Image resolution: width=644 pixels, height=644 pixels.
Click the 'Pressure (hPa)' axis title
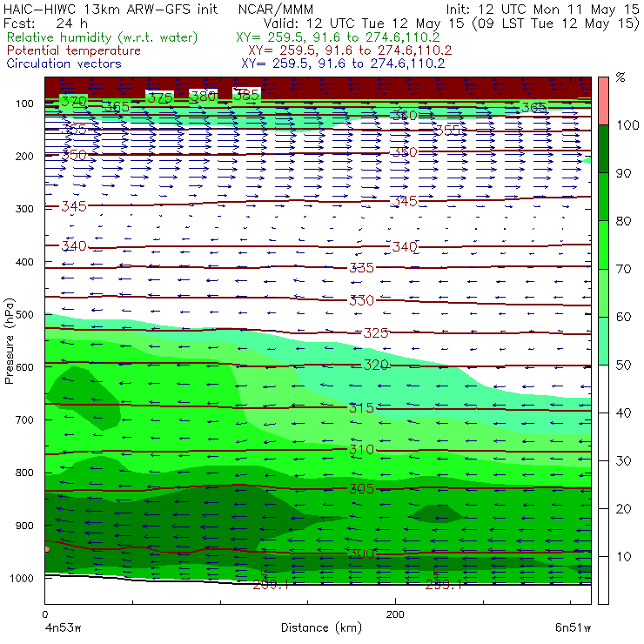click(9, 341)
